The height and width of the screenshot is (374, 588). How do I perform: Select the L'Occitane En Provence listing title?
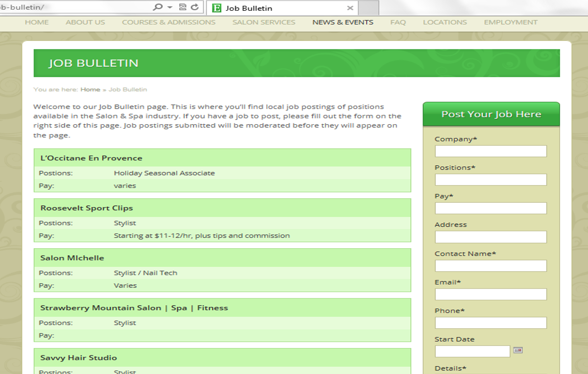coord(91,158)
